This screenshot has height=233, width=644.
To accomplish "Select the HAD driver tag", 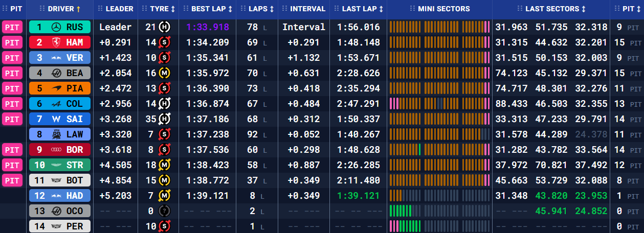I will 60,196.
